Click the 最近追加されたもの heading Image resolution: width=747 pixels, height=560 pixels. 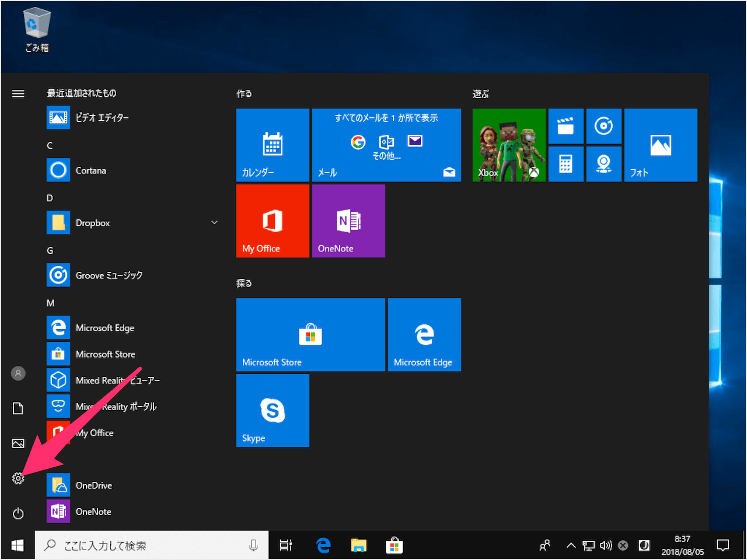click(x=82, y=93)
